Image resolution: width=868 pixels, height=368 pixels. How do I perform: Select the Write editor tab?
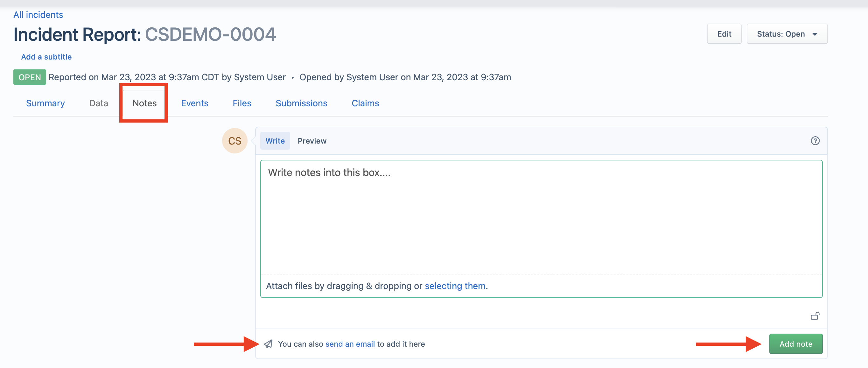(275, 141)
